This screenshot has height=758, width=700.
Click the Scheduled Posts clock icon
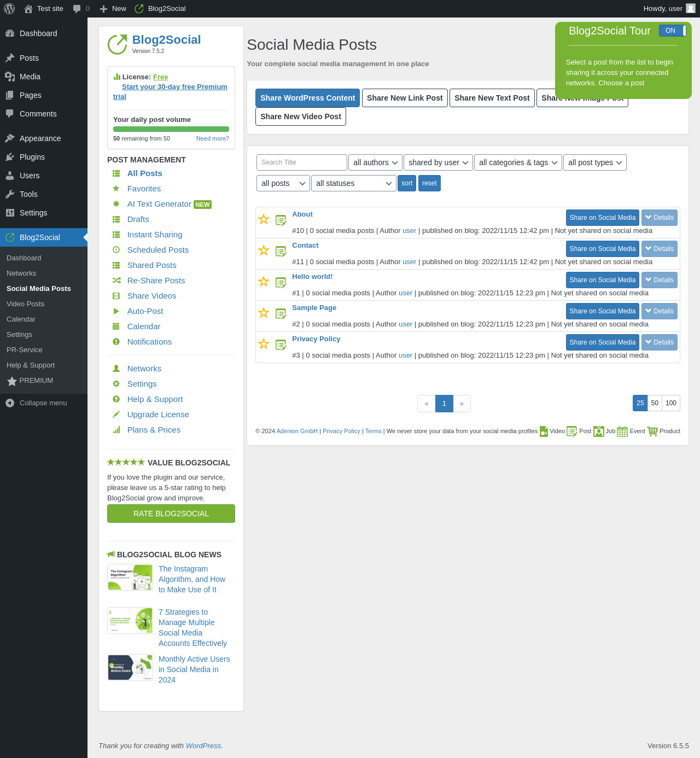pyautogui.click(x=116, y=250)
